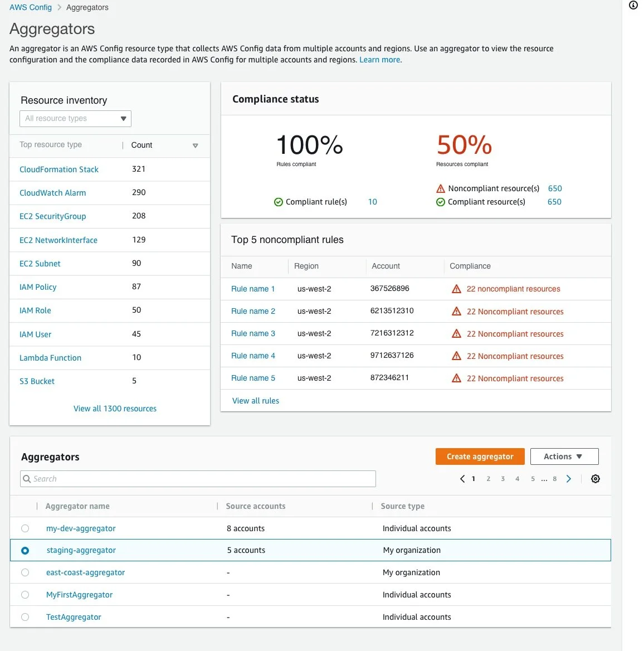Go to next page of aggregators
Viewport: 644px width, 651px height.
tap(569, 479)
